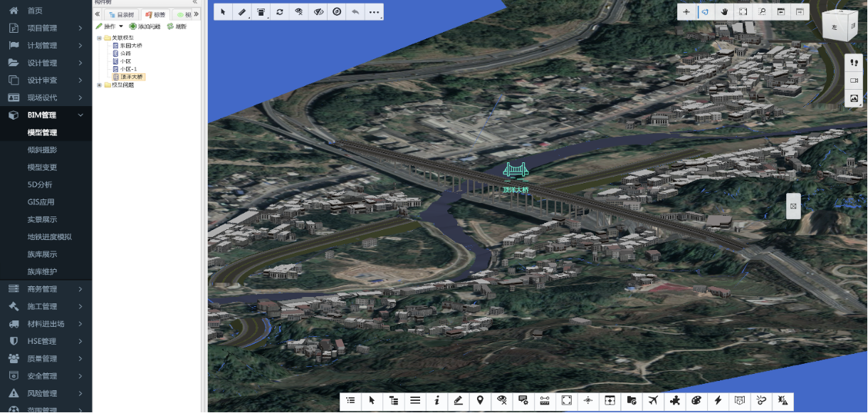Click the location pin marker icon

[480, 401]
